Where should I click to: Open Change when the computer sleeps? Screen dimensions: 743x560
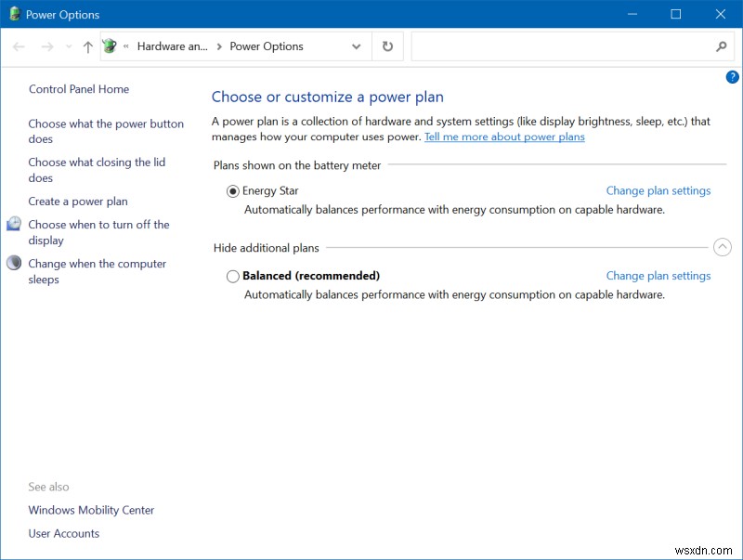tap(98, 271)
